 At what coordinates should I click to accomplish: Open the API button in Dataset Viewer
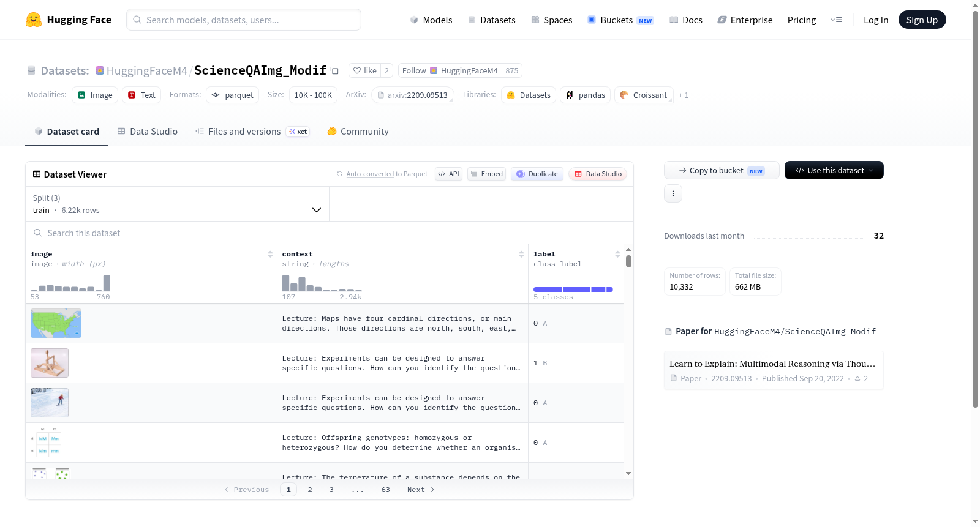tap(449, 174)
